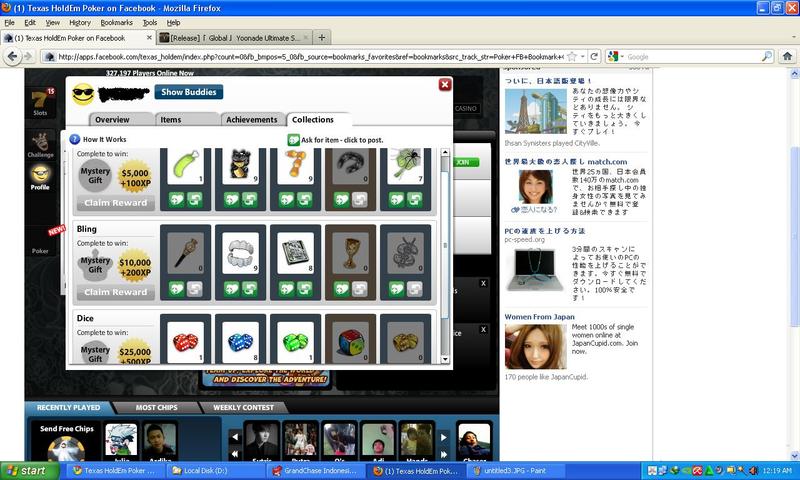Screen dimensions: 800x480
Task: Click the multicolor die item card
Action: 351,342
